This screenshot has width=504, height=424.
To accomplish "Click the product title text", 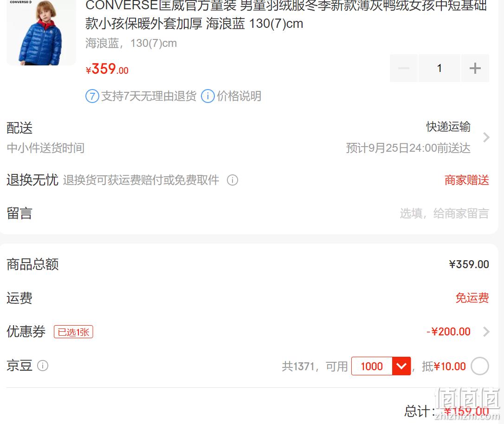I will click(286, 14).
